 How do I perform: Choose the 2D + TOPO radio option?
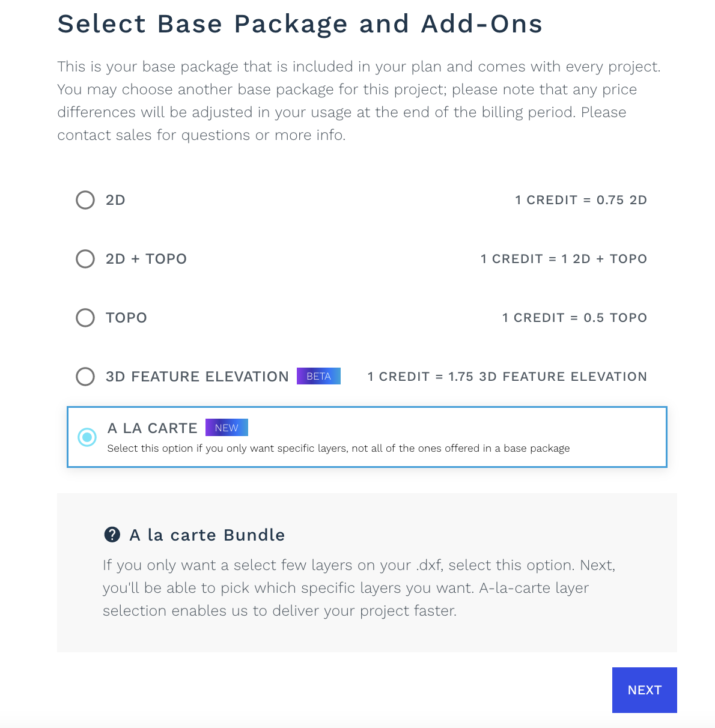(85, 259)
